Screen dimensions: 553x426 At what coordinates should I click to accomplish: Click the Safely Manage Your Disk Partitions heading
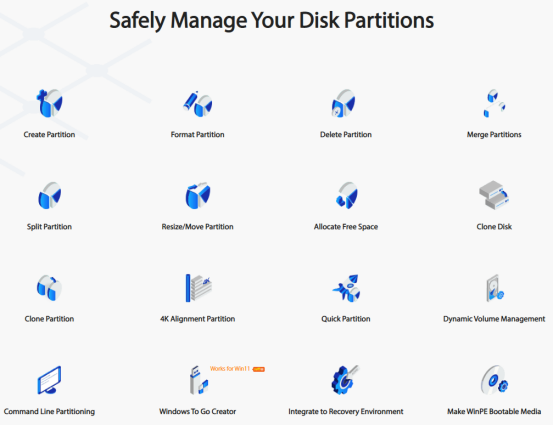(x=272, y=20)
